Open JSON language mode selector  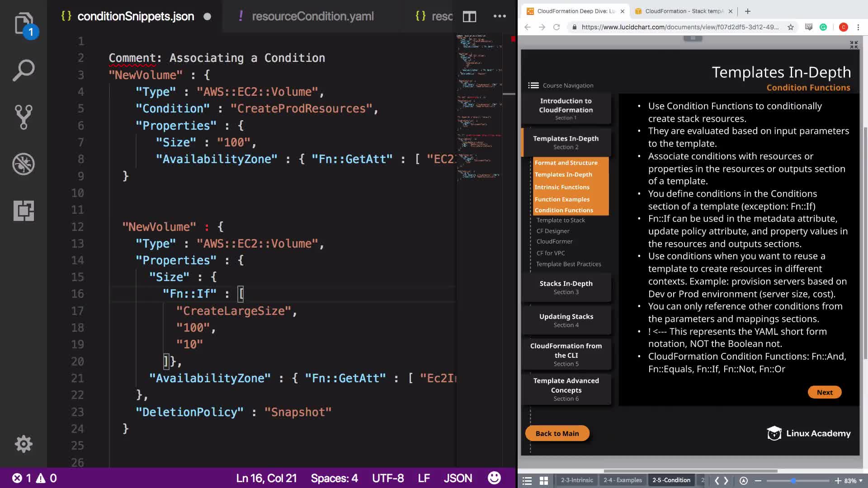(458, 478)
